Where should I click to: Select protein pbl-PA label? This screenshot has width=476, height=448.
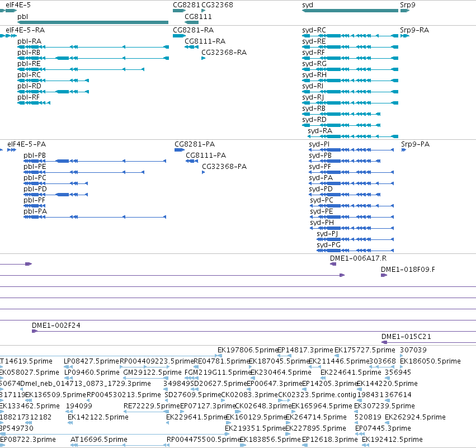pos(35,211)
